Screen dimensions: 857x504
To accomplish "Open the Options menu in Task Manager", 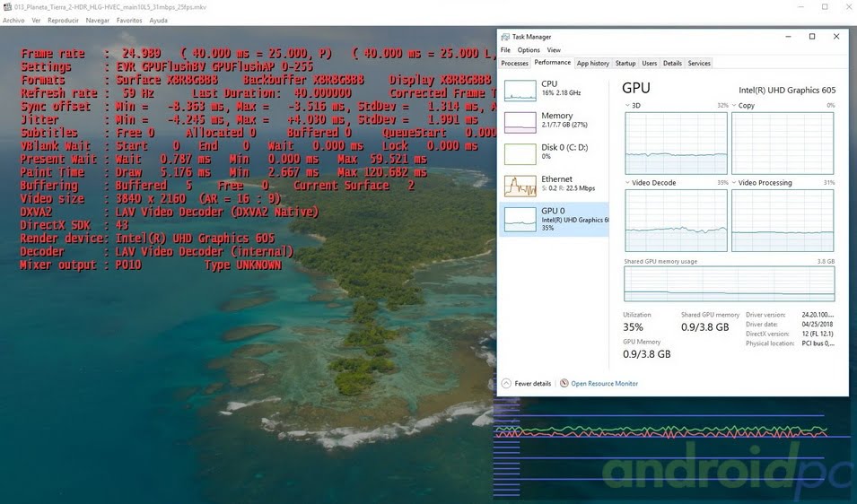I will (529, 49).
